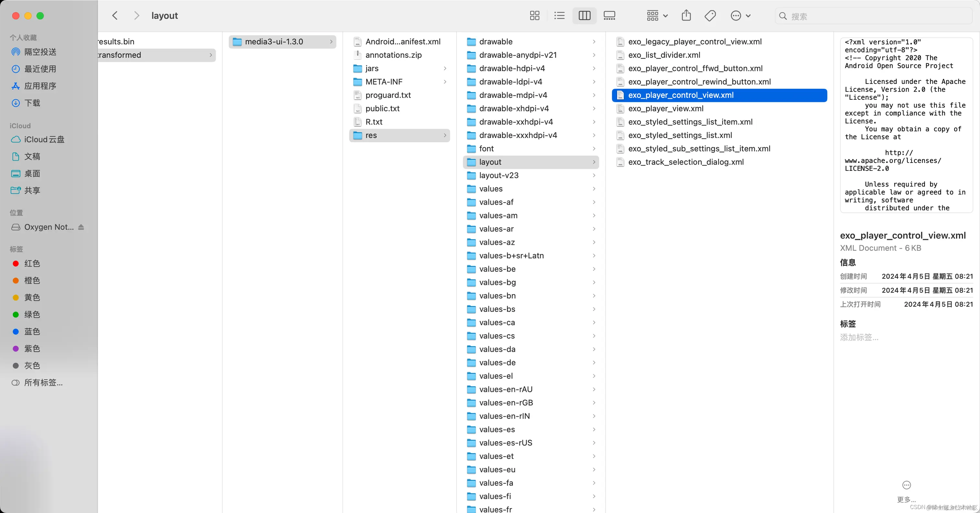The width and height of the screenshot is (980, 513).
Task: Open AirDrop in the sidebar
Action: point(40,52)
